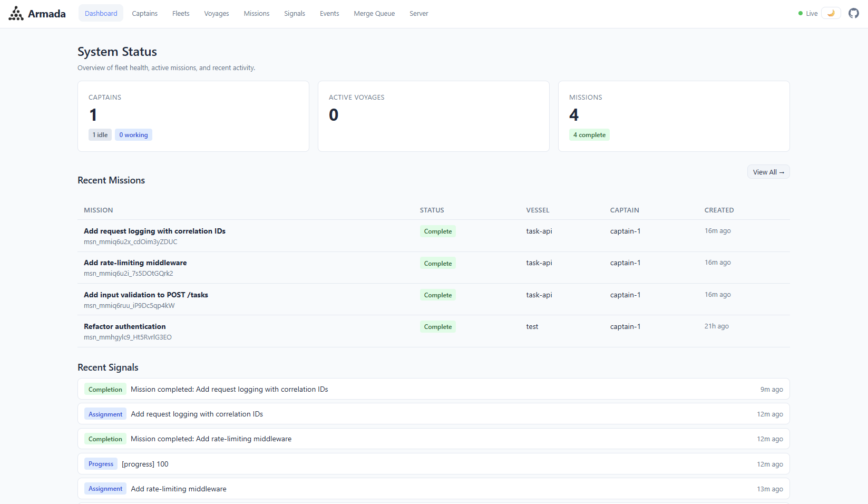Open the Voyages page
This screenshot has width=868, height=504.
(216, 13)
